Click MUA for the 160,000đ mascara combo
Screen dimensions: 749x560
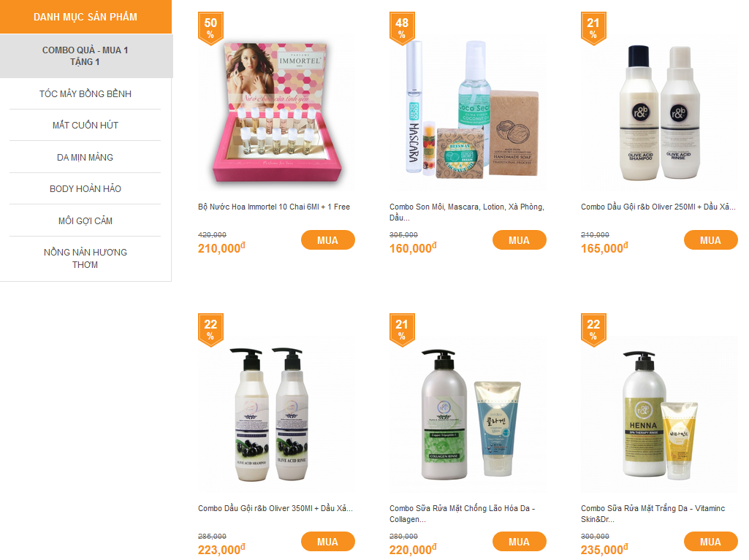point(520,240)
